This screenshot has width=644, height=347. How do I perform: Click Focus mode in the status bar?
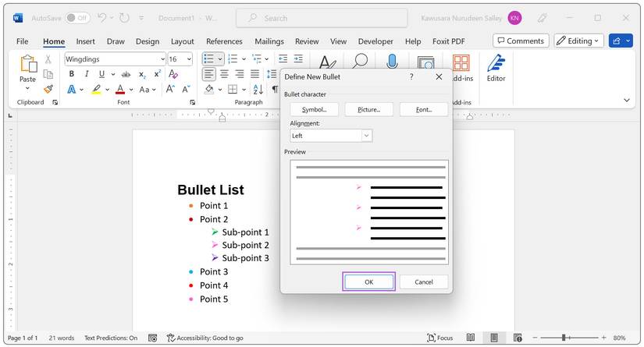click(x=440, y=338)
